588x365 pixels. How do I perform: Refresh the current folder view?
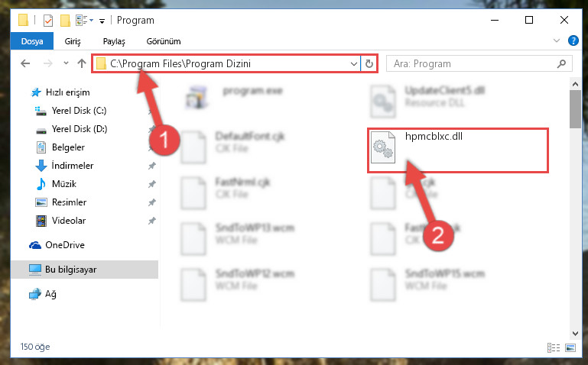(x=369, y=63)
